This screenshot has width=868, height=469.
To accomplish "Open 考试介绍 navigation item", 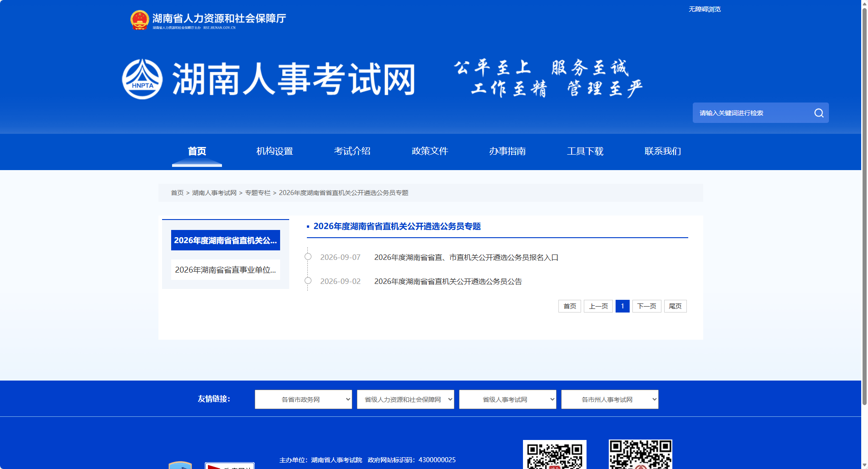I will click(352, 151).
